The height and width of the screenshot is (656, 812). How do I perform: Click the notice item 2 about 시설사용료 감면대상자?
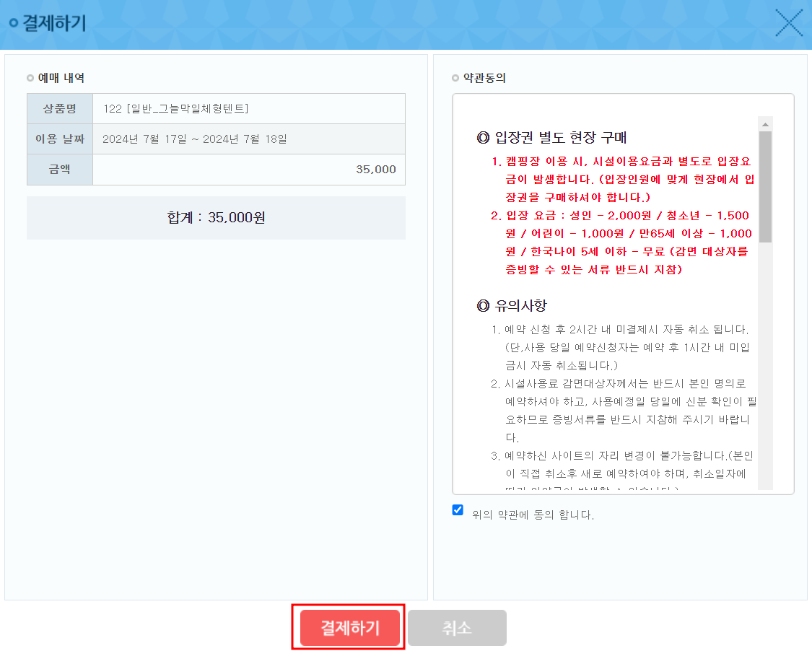[x=624, y=411]
